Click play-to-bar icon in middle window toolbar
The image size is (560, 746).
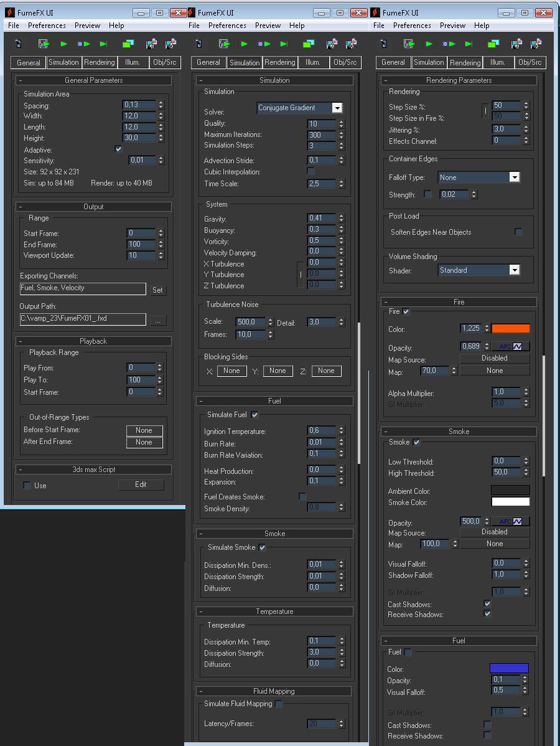(284, 44)
